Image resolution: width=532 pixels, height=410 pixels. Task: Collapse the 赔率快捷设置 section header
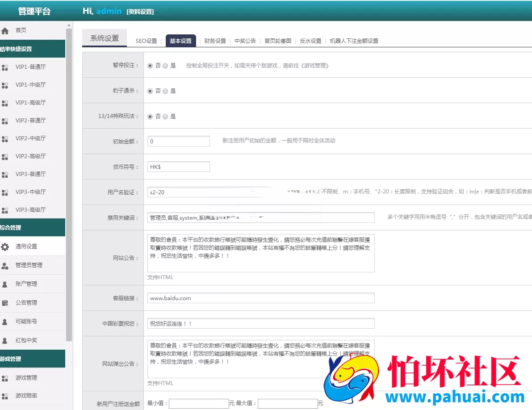[33, 49]
